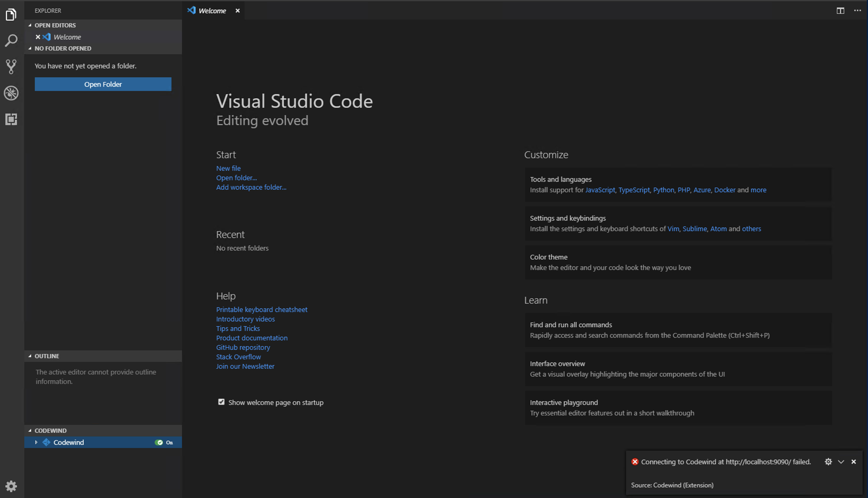Click notification settings gear icon
This screenshot has height=498, width=868.
(x=828, y=462)
